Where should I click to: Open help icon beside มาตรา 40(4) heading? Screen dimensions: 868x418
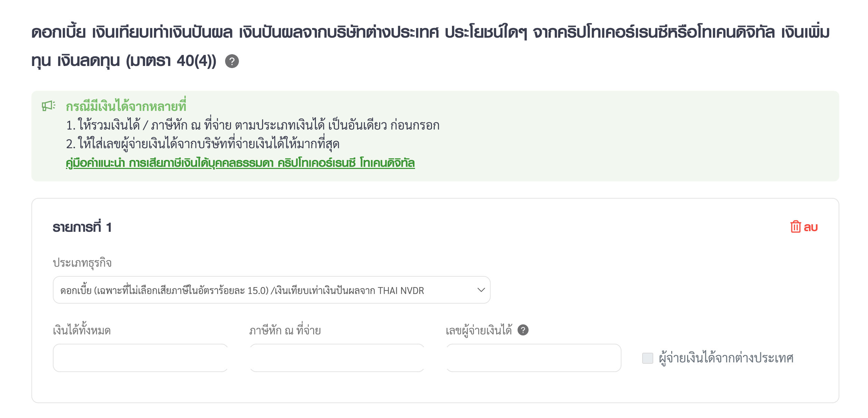coord(232,61)
